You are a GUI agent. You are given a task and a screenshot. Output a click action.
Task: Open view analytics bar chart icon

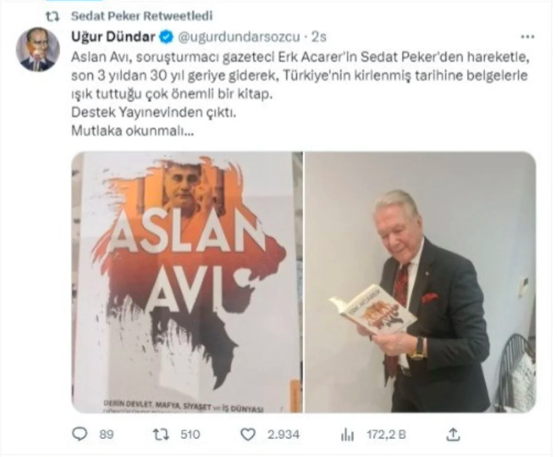pos(347,435)
